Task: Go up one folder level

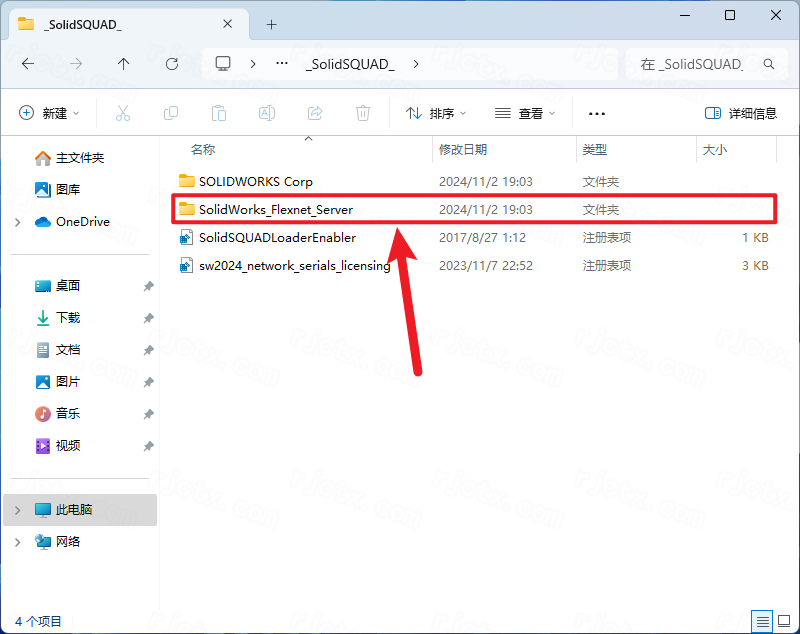Action: [x=123, y=63]
